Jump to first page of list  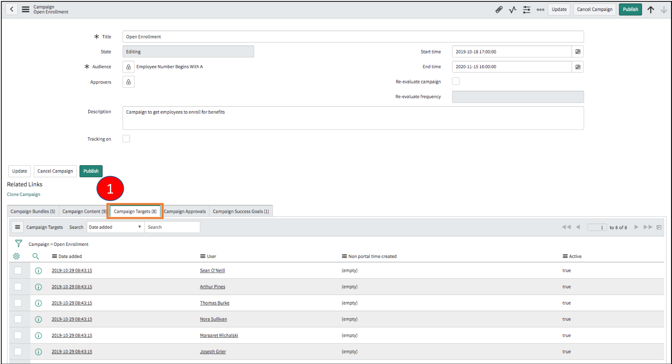click(567, 227)
